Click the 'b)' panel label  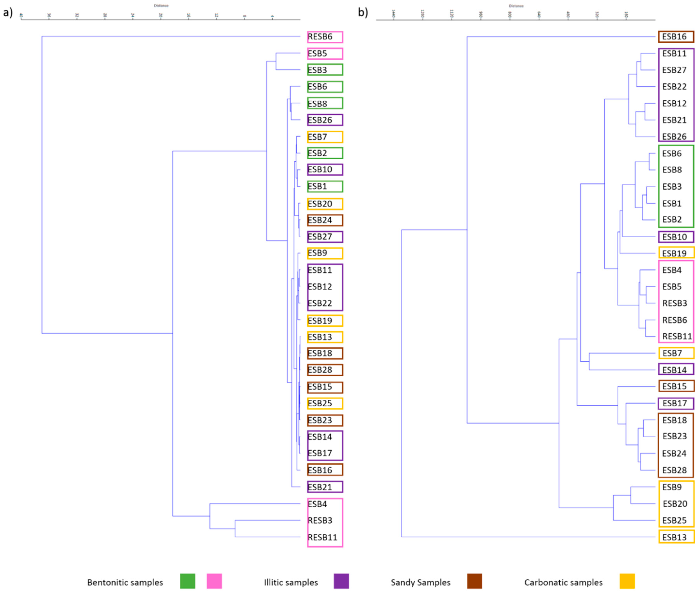(363, 13)
